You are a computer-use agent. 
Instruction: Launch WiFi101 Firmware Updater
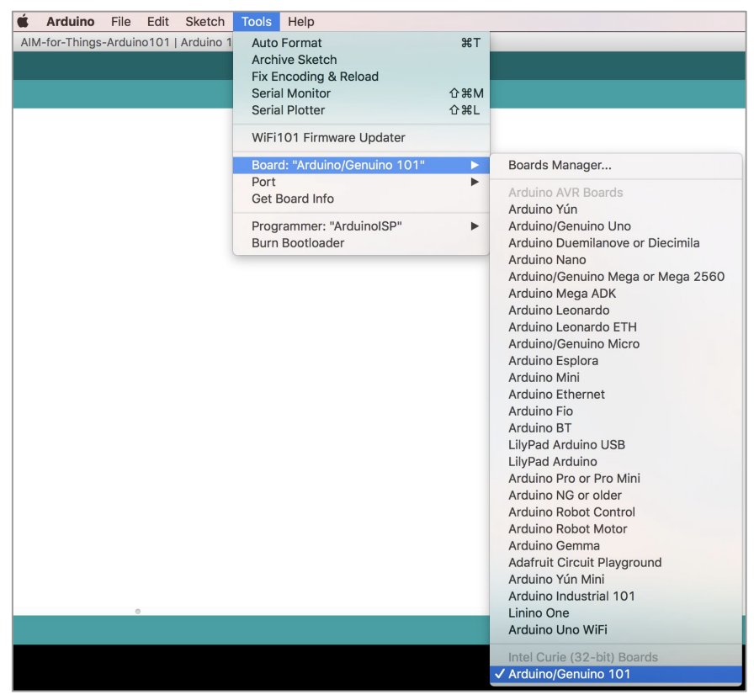pos(361,137)
